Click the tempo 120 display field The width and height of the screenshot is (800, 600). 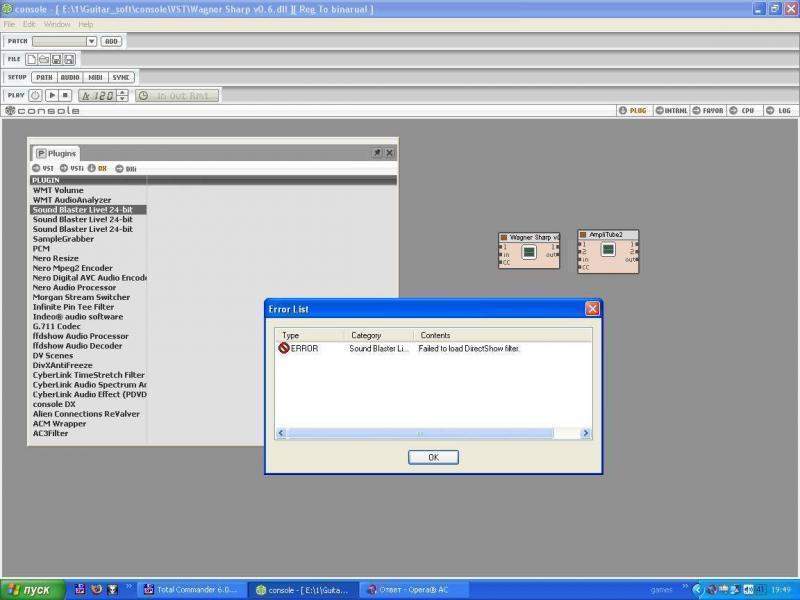[97, 95]
